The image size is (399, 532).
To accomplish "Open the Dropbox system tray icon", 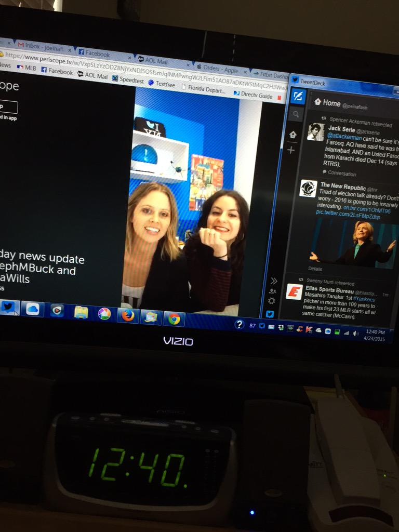I will click(x=281, y=327).
